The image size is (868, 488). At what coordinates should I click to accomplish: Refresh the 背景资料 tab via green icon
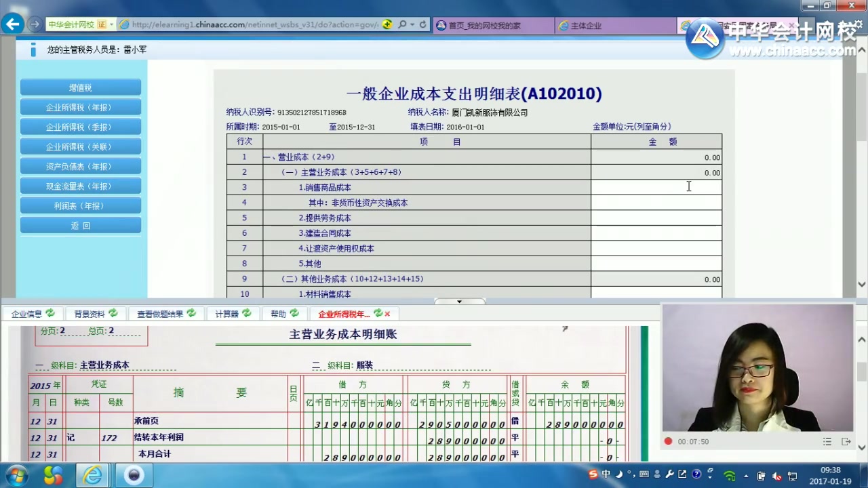point(113,313)
